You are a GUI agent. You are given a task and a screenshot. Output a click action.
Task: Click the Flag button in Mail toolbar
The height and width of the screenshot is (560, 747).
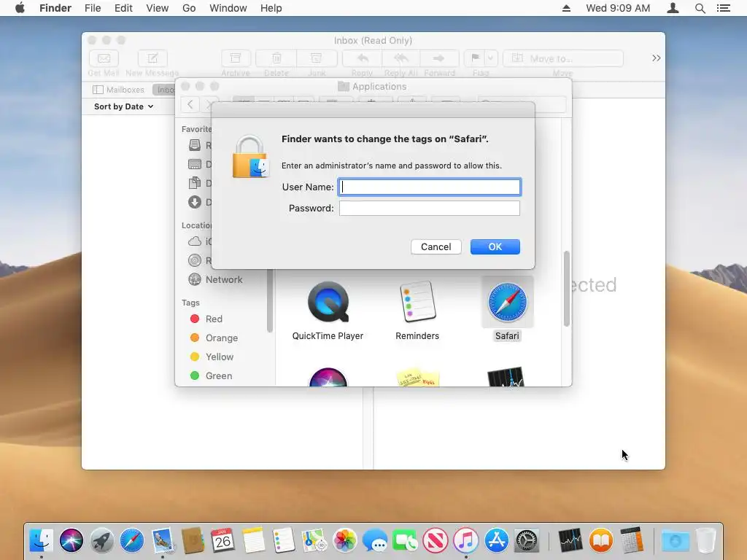474,58
